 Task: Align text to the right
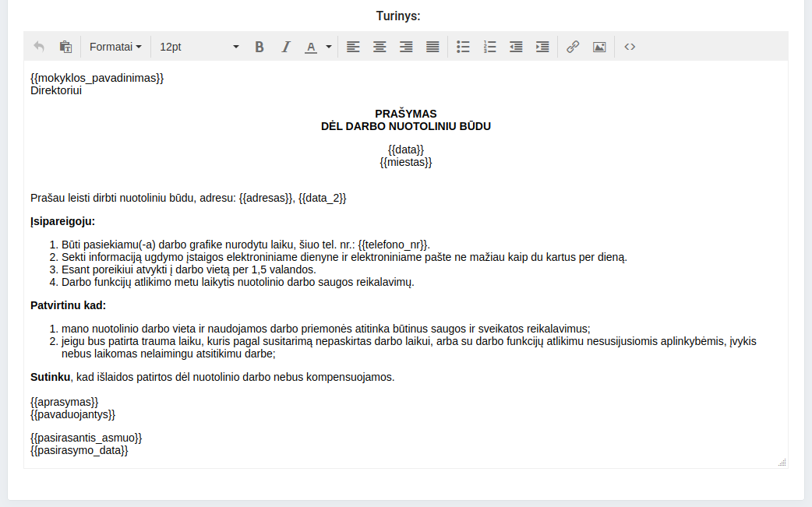click(x=406, y=47)
